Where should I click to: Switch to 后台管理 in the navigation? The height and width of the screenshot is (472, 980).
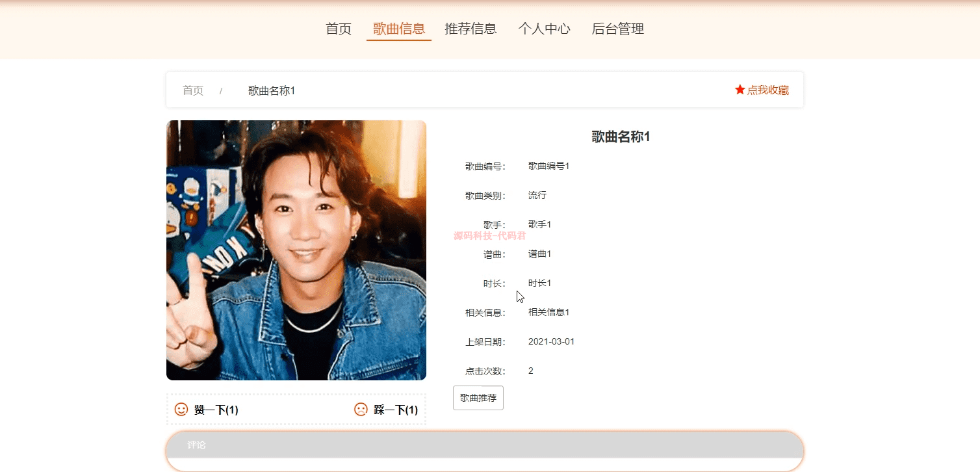click(x=617, y=29)
